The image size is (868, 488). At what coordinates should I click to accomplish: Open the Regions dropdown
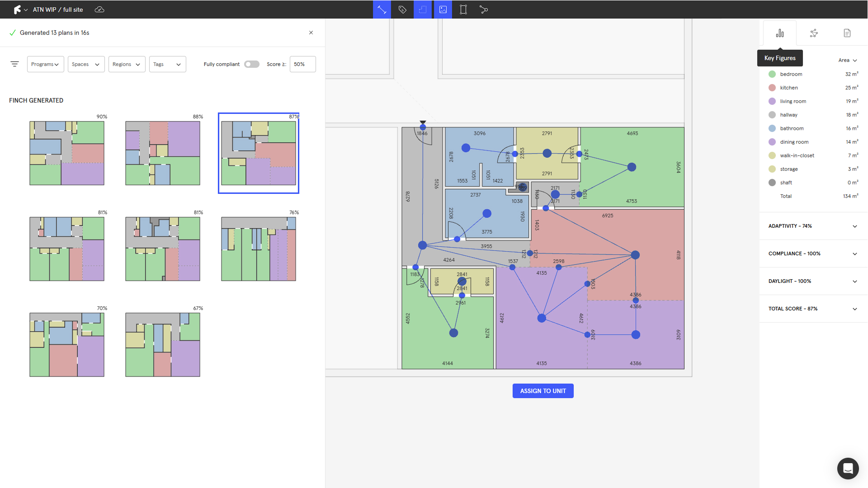[127, 64]
